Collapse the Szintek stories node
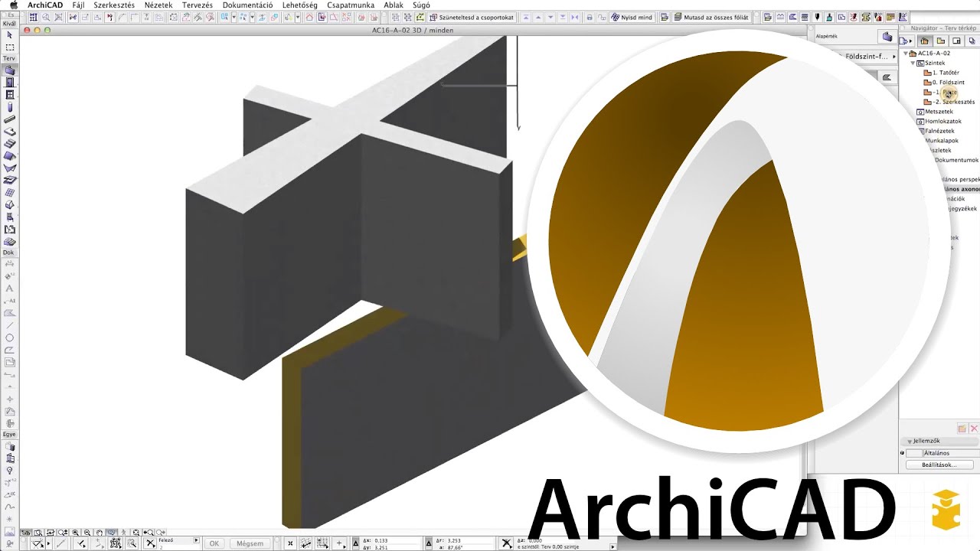 [x=913, y=63]
